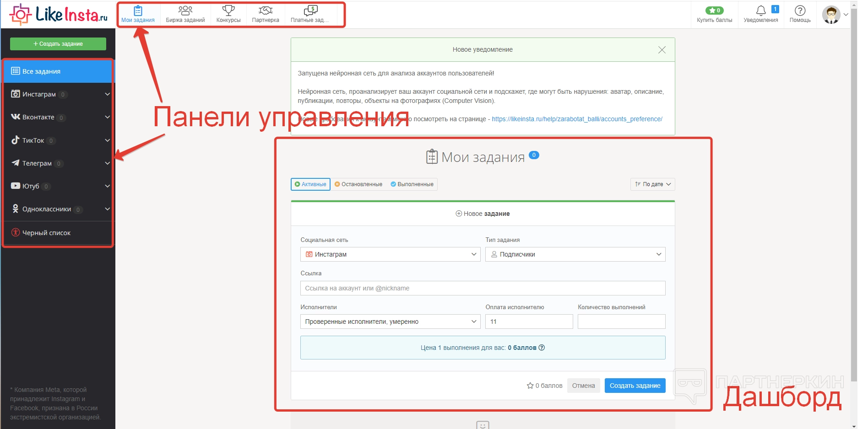This screenshot has width=868, height=429.
Task: Switch to Выполненные tasks tab
Action: click(412, 184)
